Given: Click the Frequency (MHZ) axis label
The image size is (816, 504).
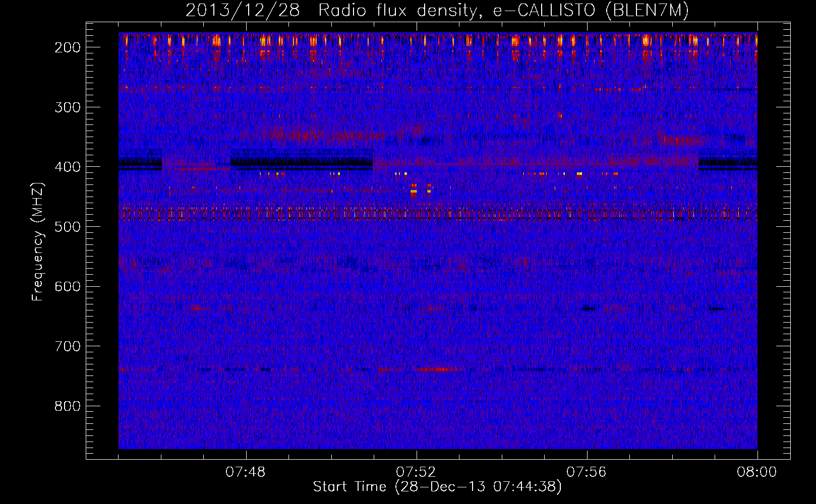Looking at the screenshot, I should coord(38,241).
